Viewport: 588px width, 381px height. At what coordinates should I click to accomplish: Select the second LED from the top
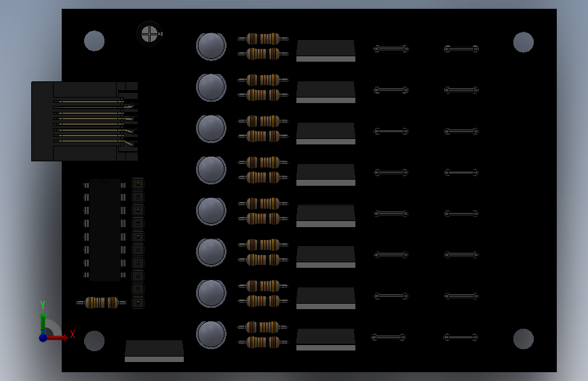(x=211, y=87)
